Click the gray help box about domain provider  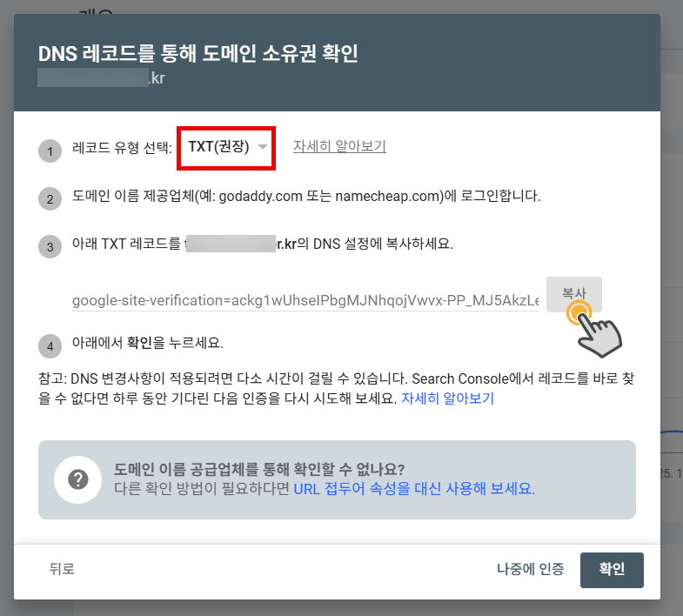(x=337, y=479)
